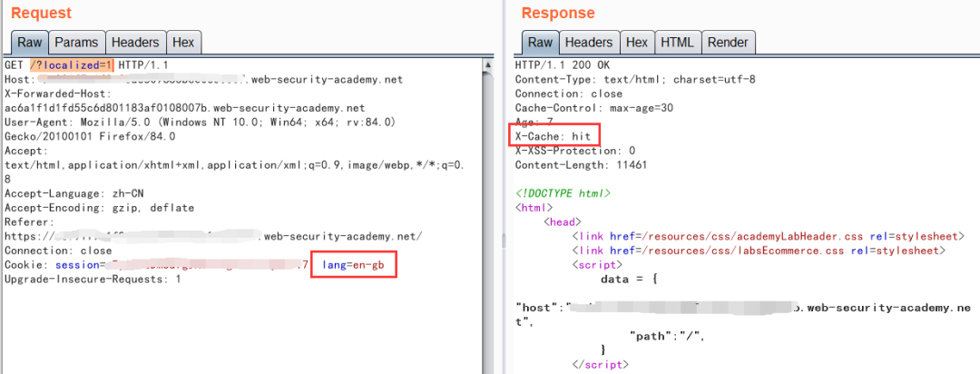Viewport: 980px width, 374px height.
Task: Click the User-Agent header line
Action: point(200,123)
